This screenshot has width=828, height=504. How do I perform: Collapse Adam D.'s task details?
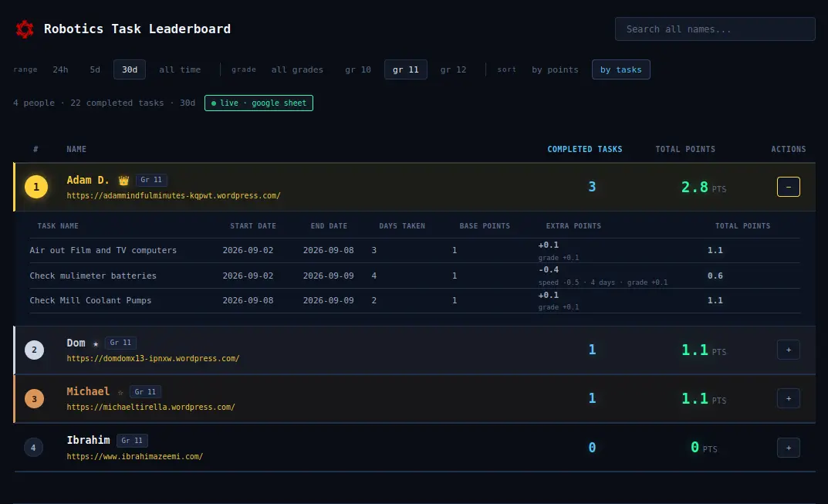click(x=789, y=187)
